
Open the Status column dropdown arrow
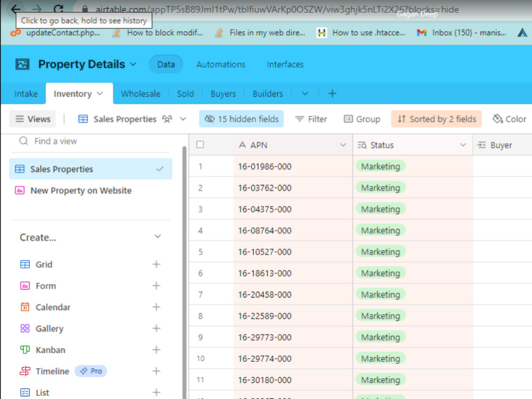(x=463, y=145)
